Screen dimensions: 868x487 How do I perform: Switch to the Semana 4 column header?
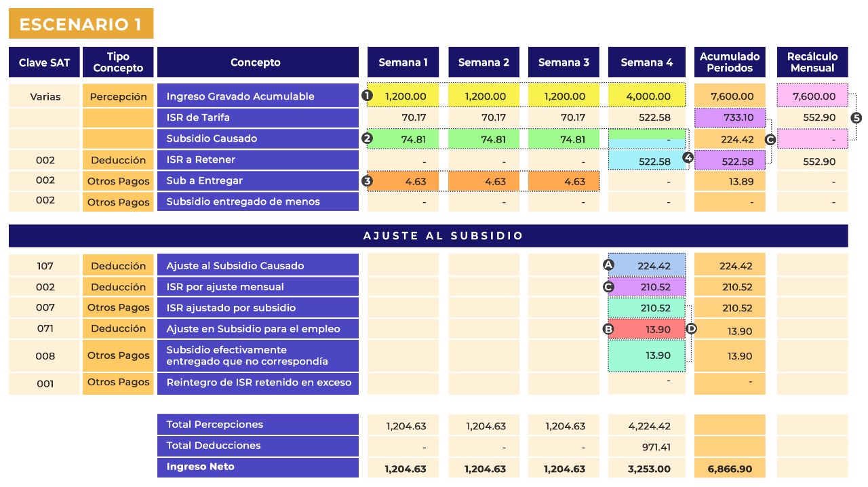[646, 62]
